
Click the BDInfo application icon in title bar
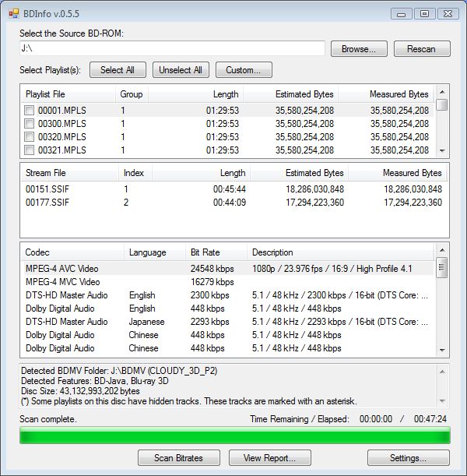[x=14, y=14]
